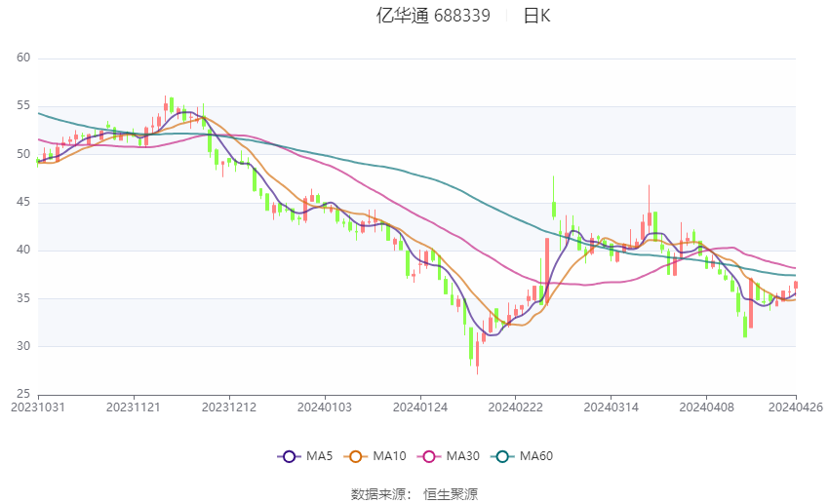Select the 20240408 date axis label
829x504 pixels.
click(706, 407)
